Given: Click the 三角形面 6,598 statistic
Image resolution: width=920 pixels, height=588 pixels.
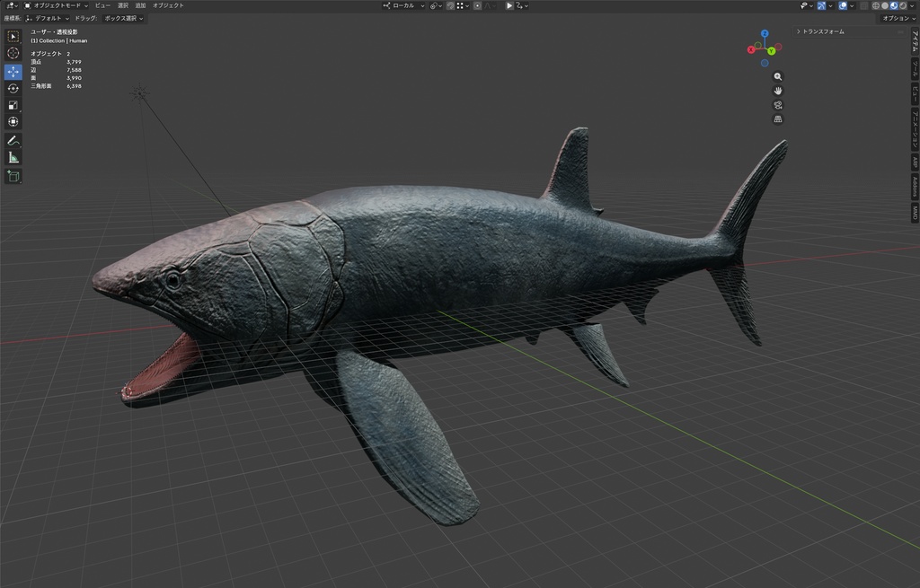Looking at the screenshot, I should coord(57,86).
